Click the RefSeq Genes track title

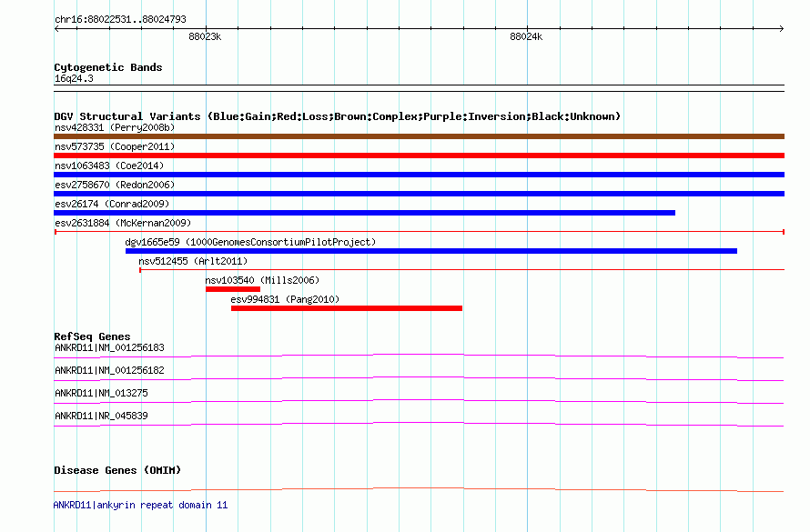click(x=92, y=336)
